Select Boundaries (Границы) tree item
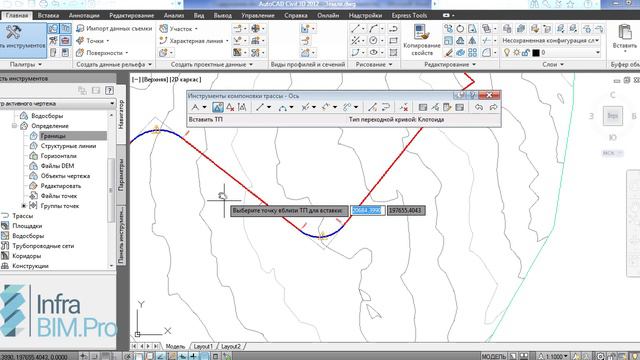 click(x=53, y=136)
